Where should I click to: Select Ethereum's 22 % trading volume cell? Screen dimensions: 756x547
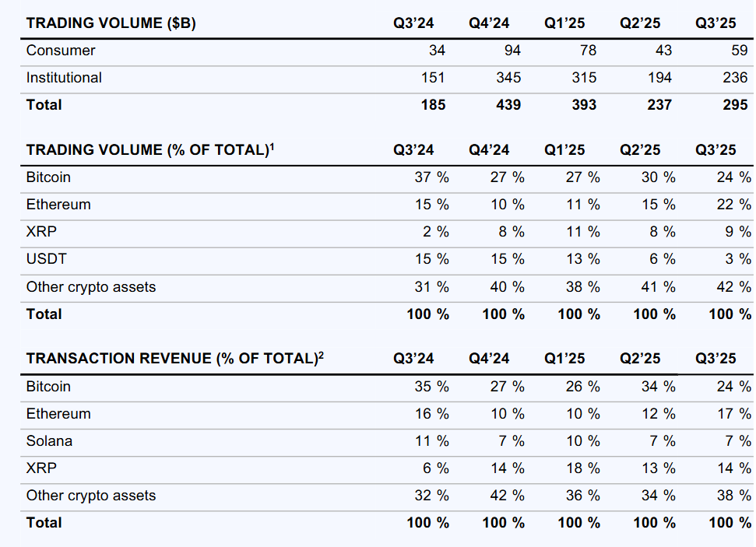coord(734,205)
